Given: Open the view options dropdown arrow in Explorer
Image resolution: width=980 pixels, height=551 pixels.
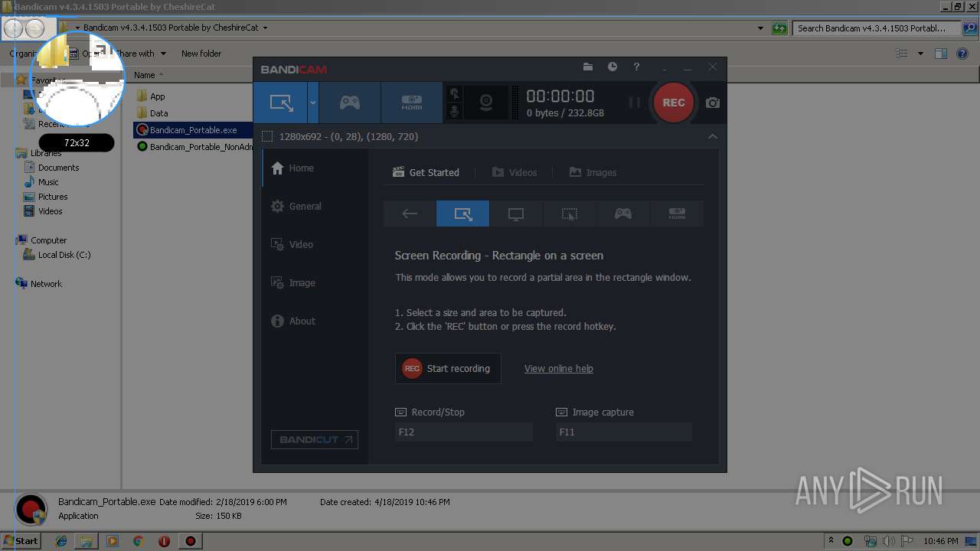Looking at the screenshot, I should coord(920,54).
